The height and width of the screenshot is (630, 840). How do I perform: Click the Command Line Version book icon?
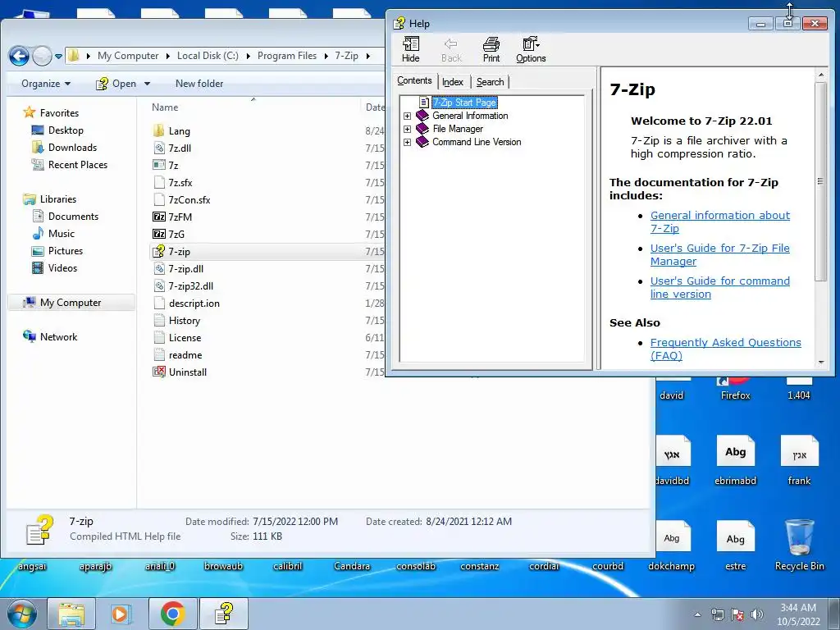422,142
